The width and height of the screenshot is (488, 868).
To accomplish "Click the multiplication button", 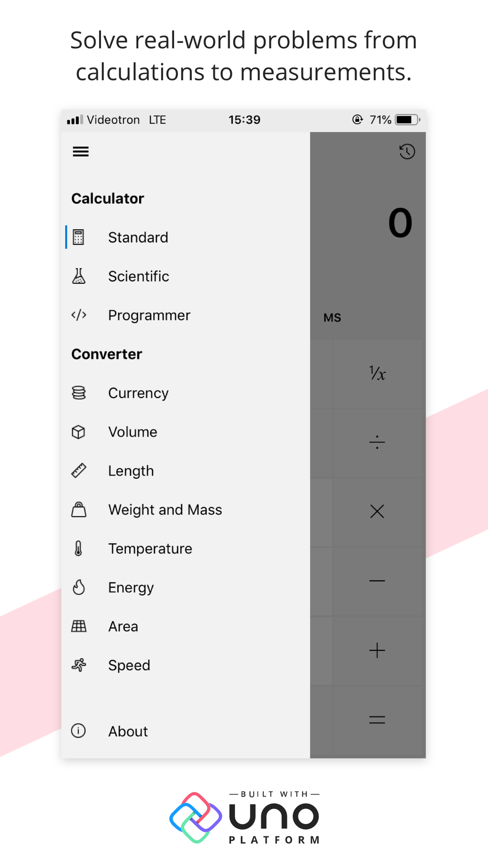I will coord(377,511).
